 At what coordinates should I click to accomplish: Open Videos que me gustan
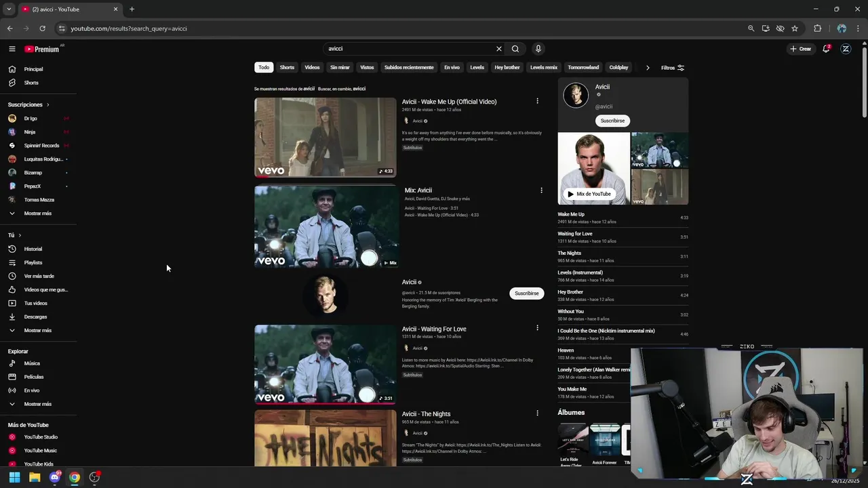point(45,289)
